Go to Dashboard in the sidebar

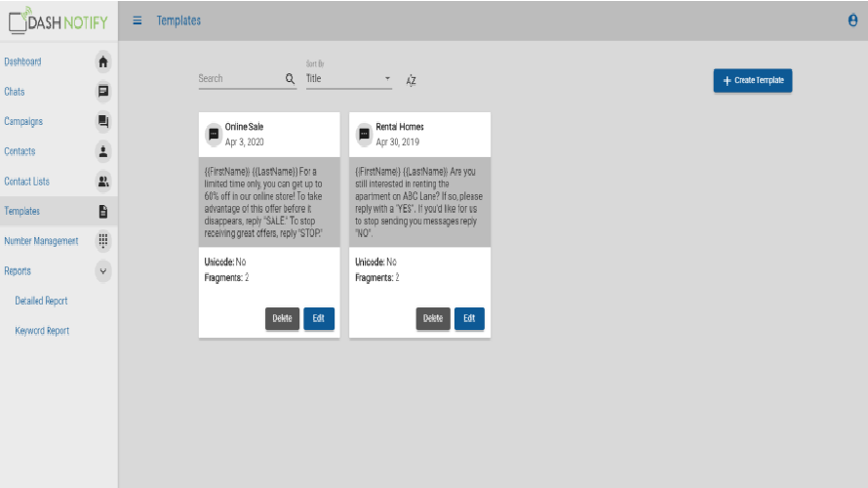click(22, 61)
